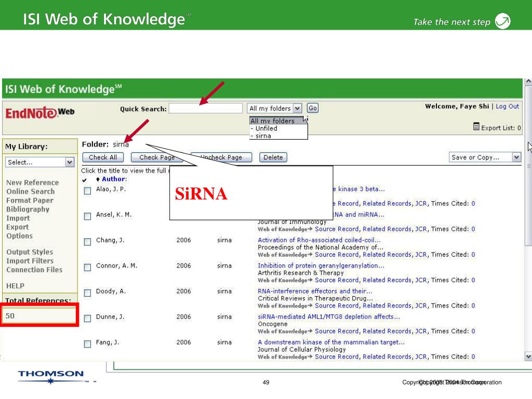Viewport: 532px width, 399px height.
Task: Click the scrollbar up arrow
Action: (528, 82)
